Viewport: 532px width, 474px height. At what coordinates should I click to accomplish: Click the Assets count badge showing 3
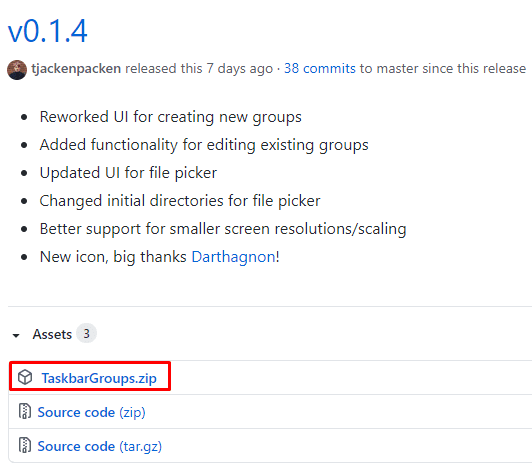pyautogui.click(x=87, y=334)
